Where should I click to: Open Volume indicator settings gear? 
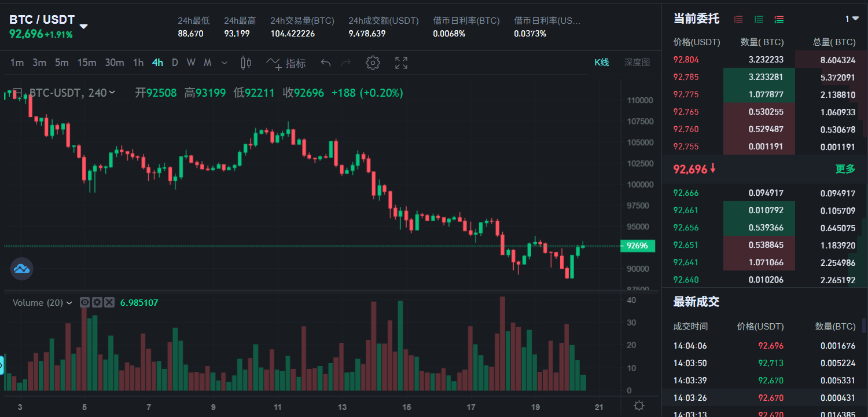pos(97,302)
